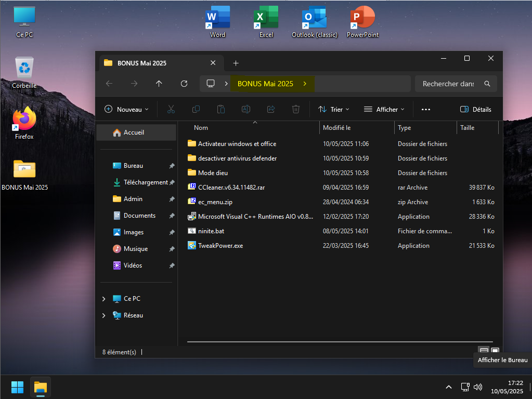Go forward with the right arrow button
This screenshot has width=532, height=399.
pyautogui.click(x=134, y=84)
